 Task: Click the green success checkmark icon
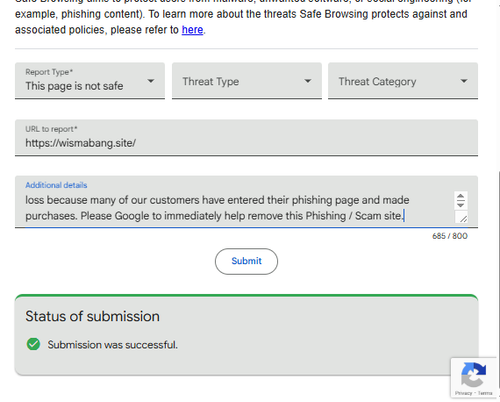tap(33, 344)
